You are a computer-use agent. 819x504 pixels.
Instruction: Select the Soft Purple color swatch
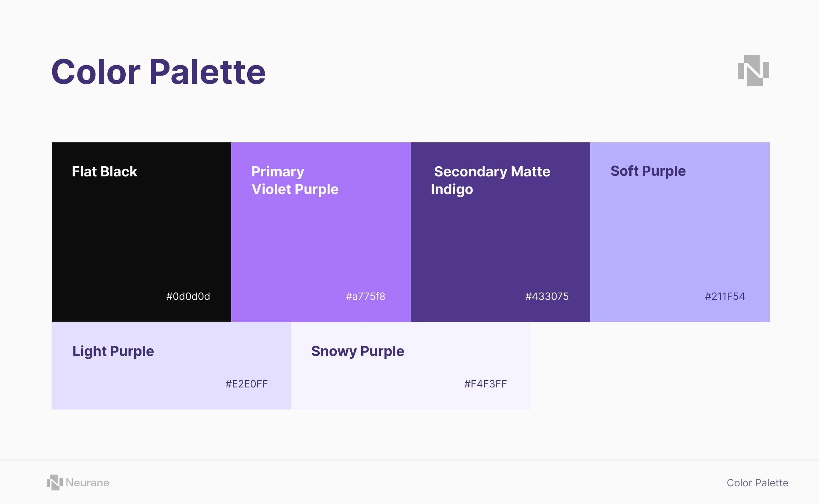[680, 232]
